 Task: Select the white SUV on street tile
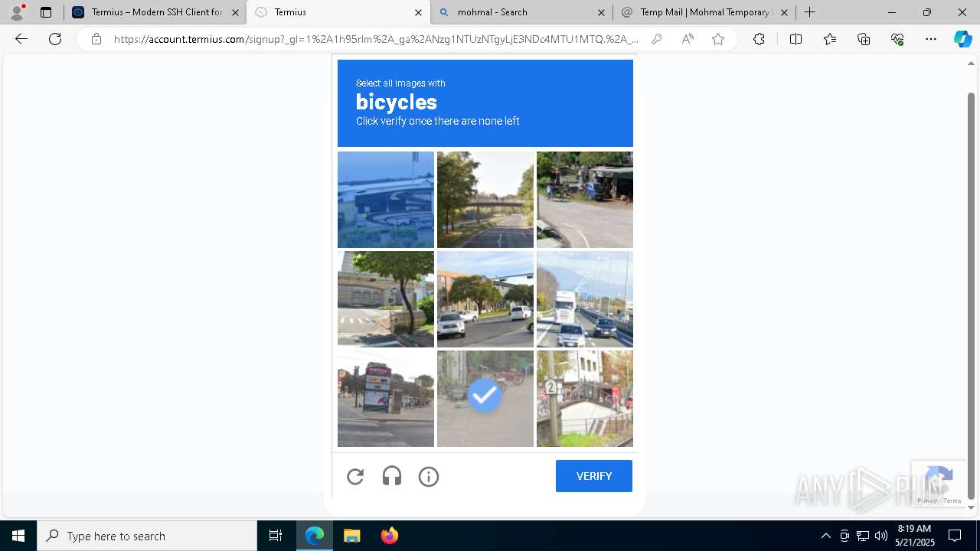[x=485, y=299]
